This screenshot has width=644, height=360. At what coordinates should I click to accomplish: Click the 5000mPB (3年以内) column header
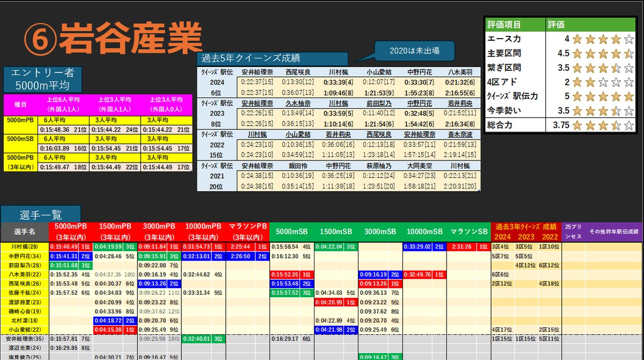pyautogui.click(x=70, y=232)
